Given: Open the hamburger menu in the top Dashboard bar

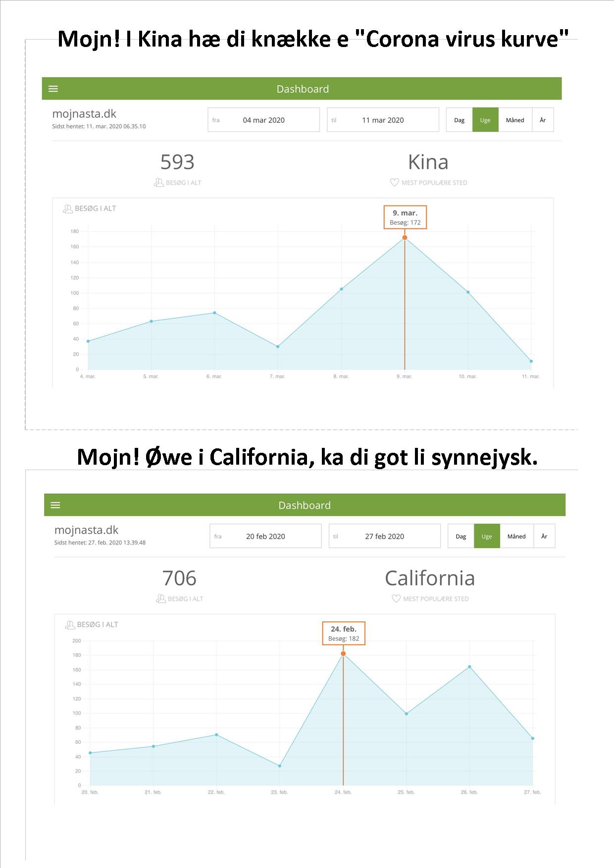Looking at the screenshot, I should (x=53, y=89).
